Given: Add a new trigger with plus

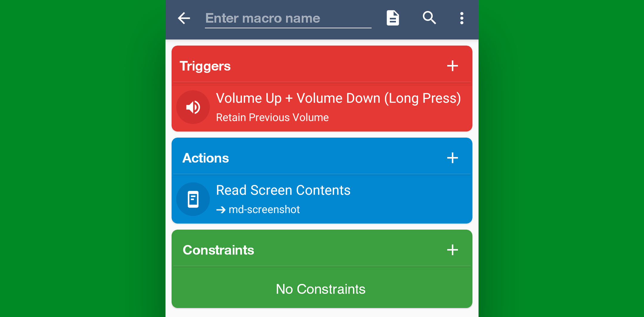Looking at the screenshot, I should pyautogui.click(x=452, y=66).
